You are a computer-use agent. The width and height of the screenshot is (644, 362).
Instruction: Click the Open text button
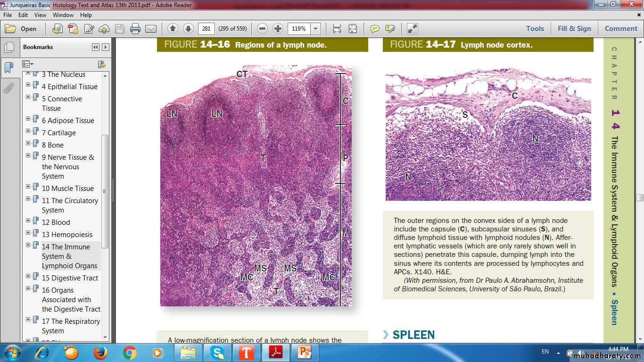coord(28,29)
